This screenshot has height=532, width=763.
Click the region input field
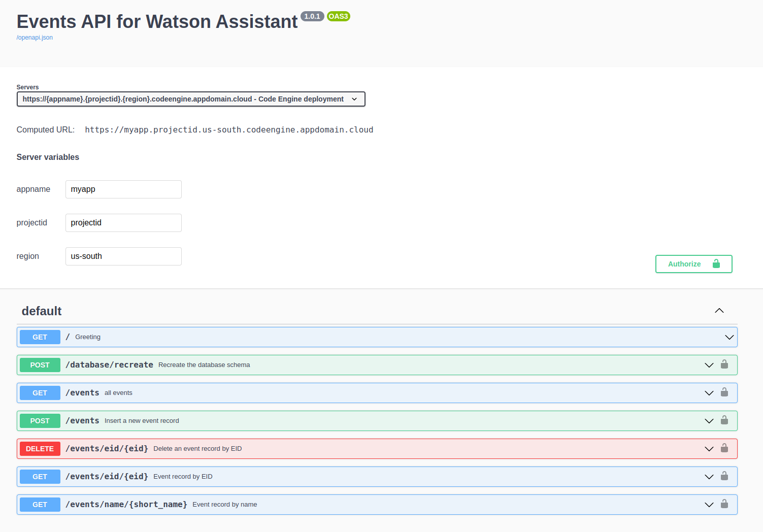(123, 256)
